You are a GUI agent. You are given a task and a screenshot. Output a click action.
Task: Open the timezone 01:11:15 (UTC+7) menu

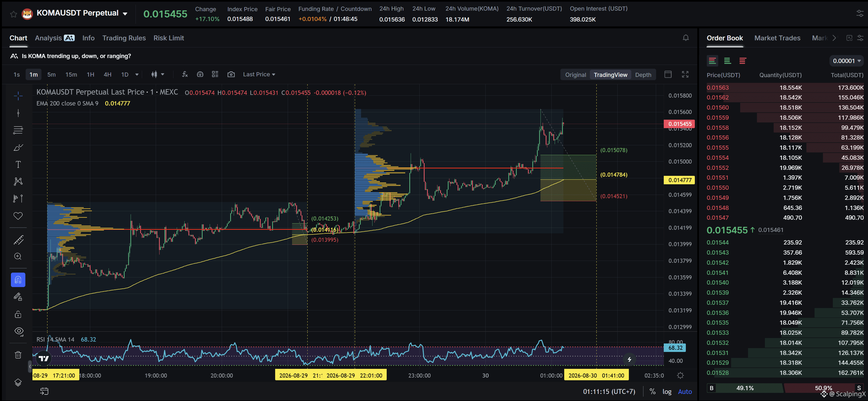609,391
